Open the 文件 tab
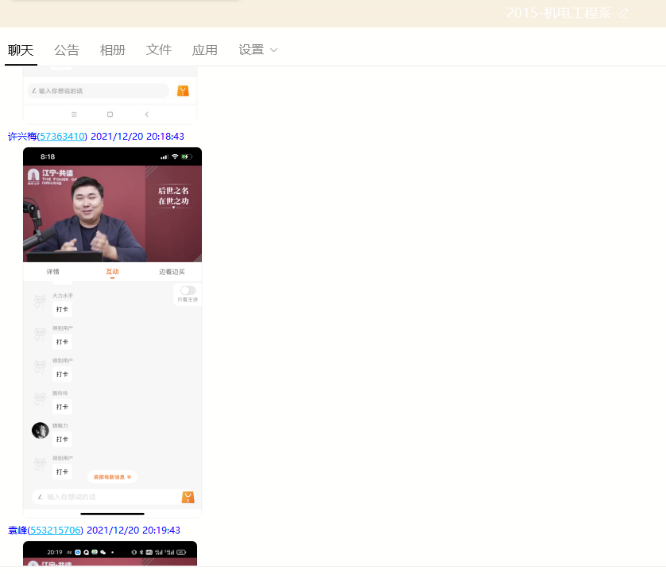The image size is (666, 574). 158,50
